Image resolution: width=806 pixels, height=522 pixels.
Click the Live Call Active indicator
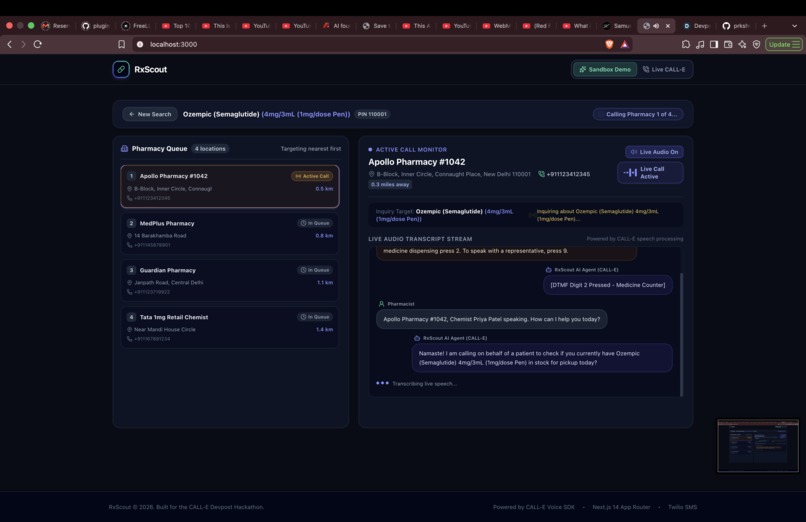tap(650, 173)
